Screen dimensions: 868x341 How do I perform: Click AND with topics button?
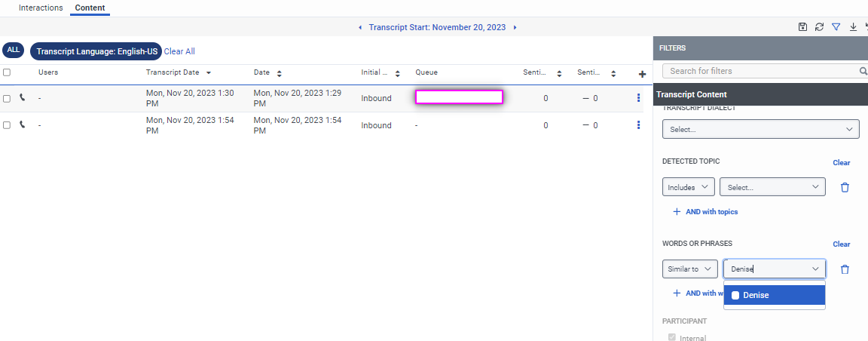click(705, 212)
